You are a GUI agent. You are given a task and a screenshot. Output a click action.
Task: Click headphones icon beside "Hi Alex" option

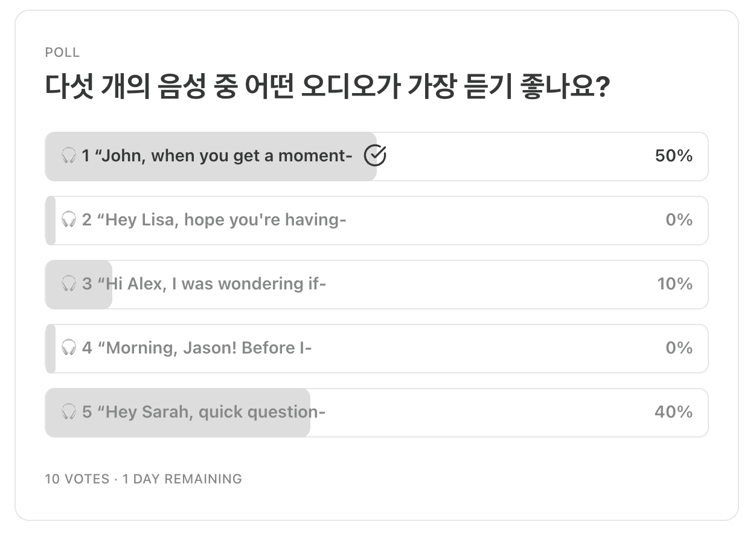[69, 284]
